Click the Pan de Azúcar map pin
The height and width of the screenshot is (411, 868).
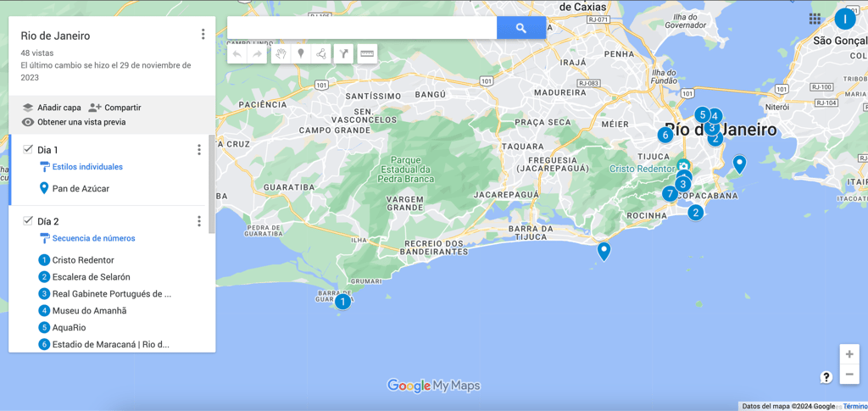739,164
